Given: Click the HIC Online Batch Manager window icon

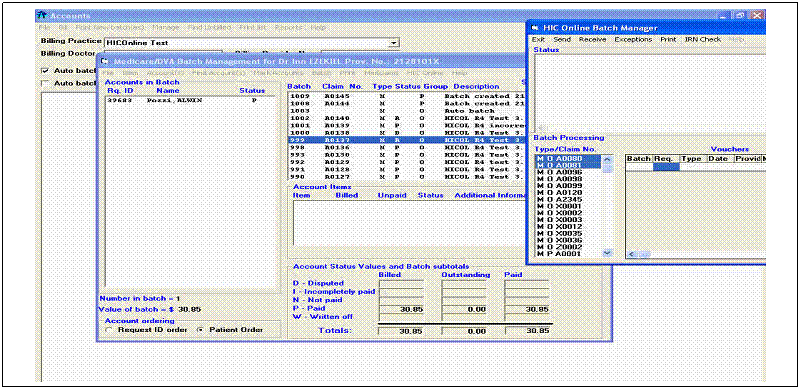Looking at the screenshot, I should click(534, 28).
